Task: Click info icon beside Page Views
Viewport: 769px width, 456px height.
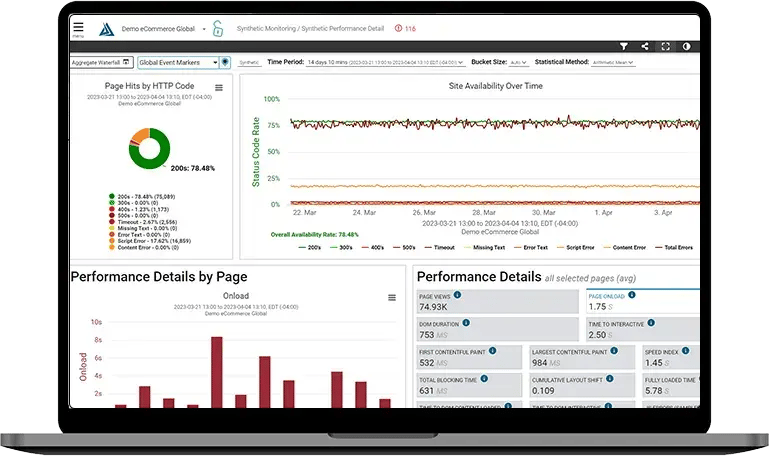Action: tap(457, 295)
